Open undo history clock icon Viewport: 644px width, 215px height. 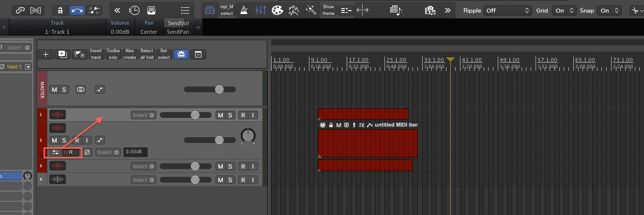coord(134,10)
